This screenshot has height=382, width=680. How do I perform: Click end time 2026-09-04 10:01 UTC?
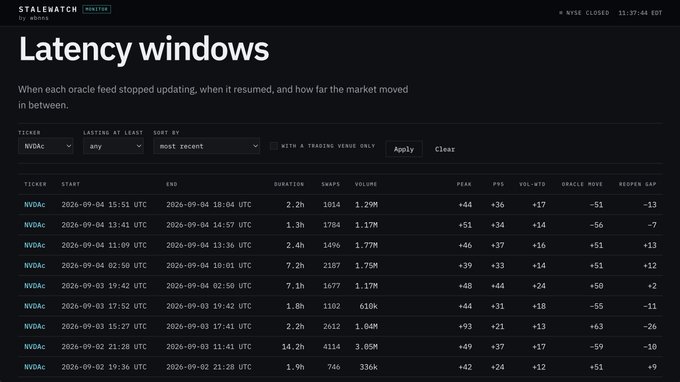pos(209,265)
